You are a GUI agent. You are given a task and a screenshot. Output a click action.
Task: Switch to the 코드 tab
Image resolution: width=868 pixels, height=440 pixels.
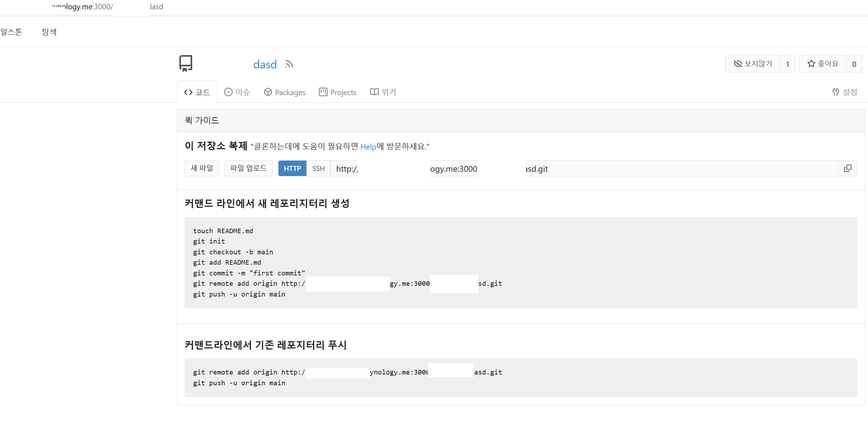pos(197,92)
